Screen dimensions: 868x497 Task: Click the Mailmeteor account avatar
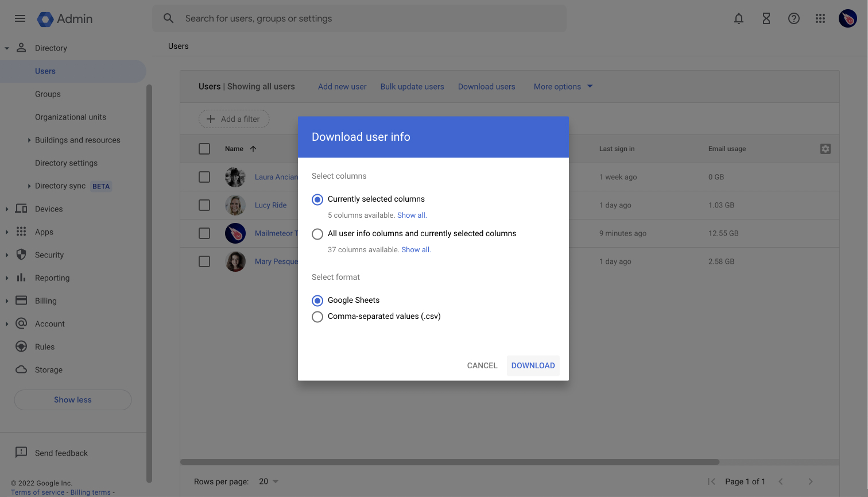point(847,18)
